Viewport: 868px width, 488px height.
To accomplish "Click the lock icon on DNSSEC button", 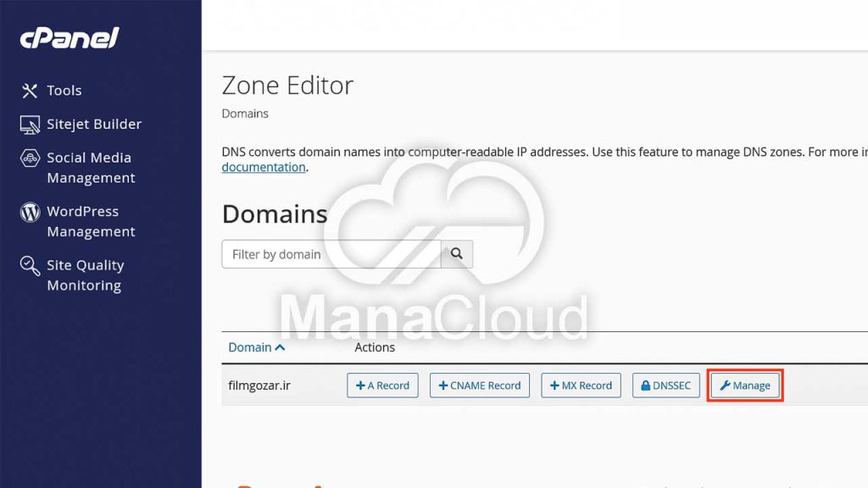I will tap(645, 385).
